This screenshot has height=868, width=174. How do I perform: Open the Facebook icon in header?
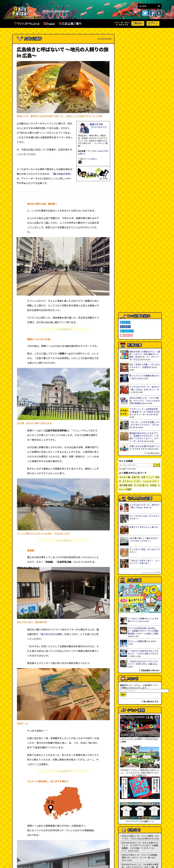(152, 13)
